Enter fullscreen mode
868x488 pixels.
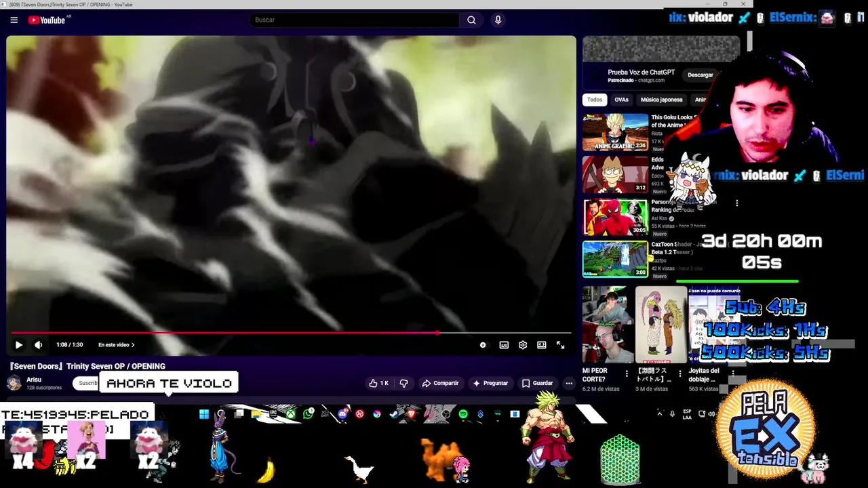[x=561, y=345]
